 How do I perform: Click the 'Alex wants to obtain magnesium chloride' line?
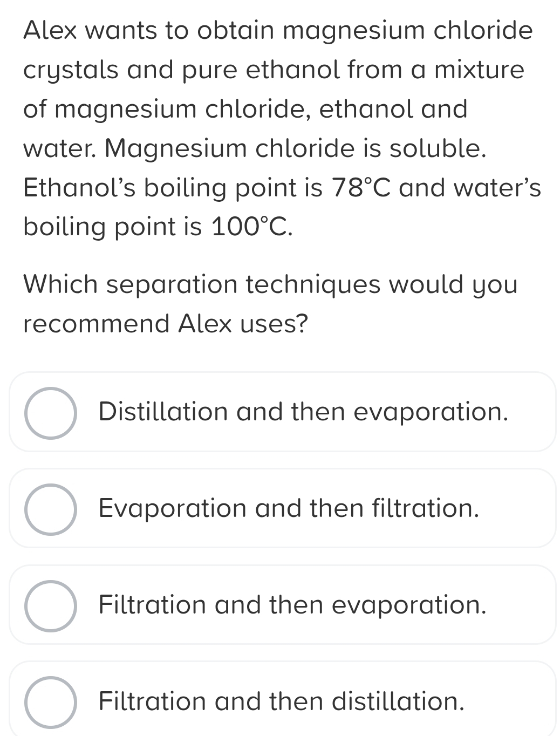click(278, 30)
